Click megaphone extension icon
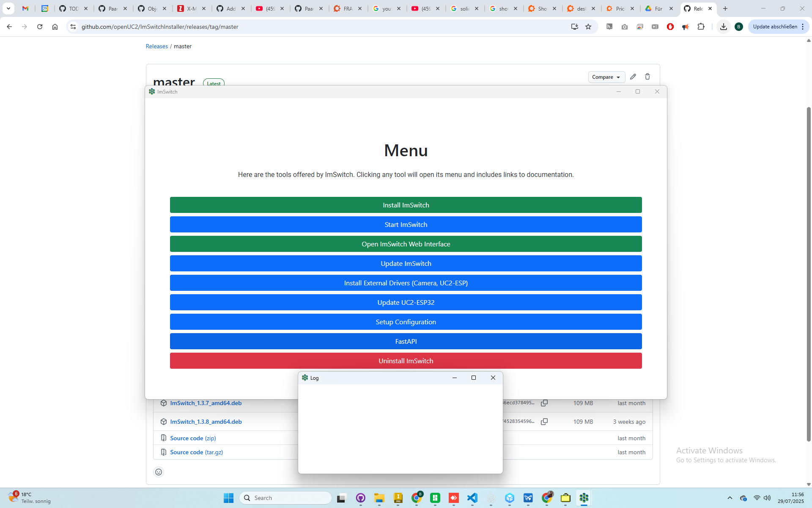The image size is (812, 508). point(686,27)
